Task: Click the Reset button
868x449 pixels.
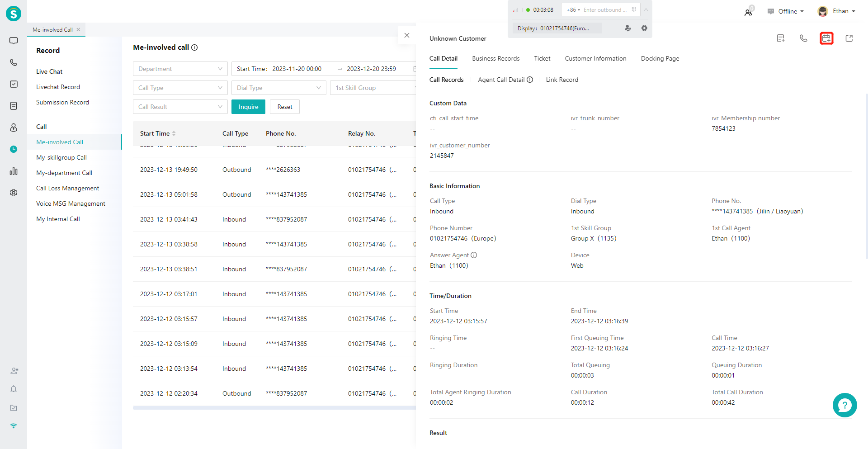Action: [x=285, y=107]
